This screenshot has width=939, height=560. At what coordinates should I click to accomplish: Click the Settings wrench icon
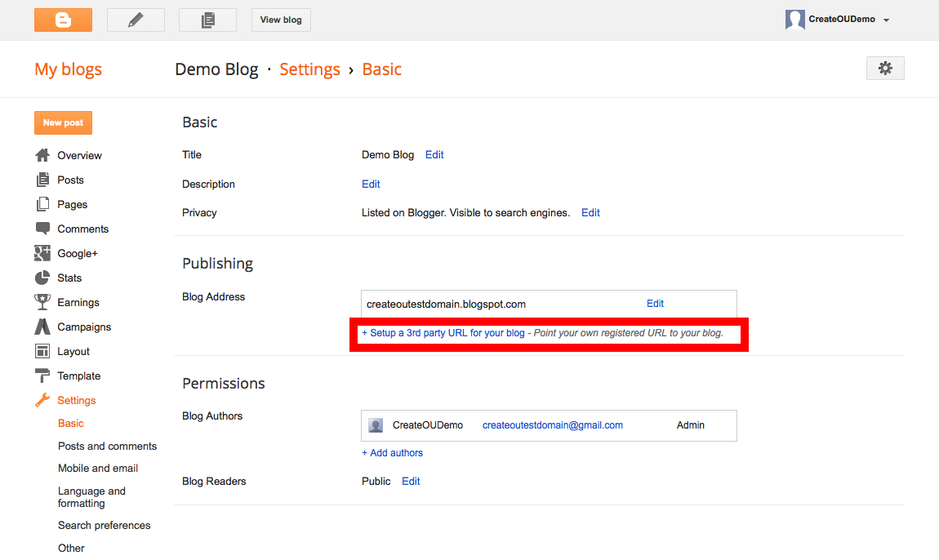click(42, 400)
